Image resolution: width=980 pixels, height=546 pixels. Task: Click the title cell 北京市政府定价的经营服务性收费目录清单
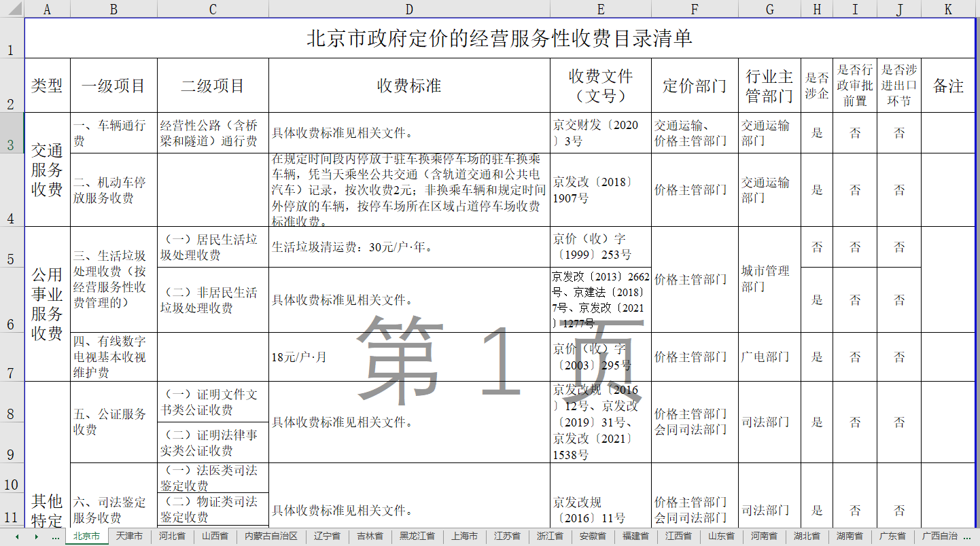click(x=500, y=39)
